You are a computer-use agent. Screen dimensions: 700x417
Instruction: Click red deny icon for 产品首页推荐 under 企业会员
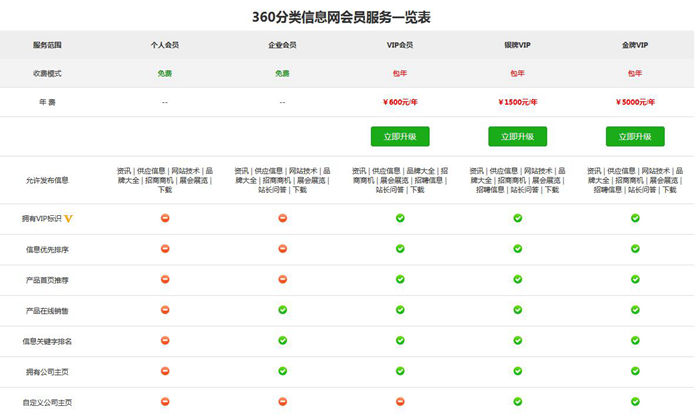(283, 279)
